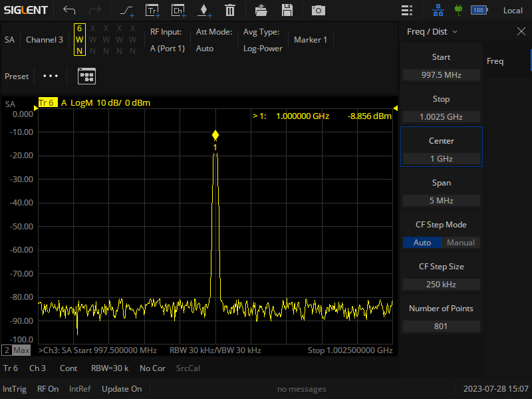The height and width of the screenshot is (399, 532).
Task: Click IntRef reference status
Action: [80, 389]
